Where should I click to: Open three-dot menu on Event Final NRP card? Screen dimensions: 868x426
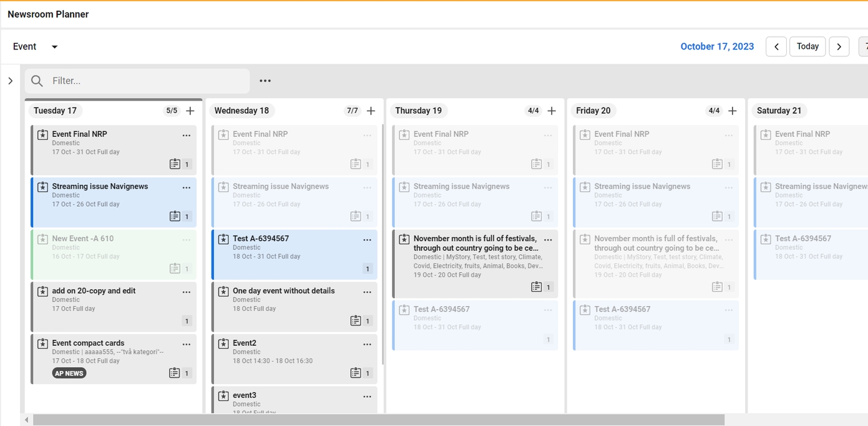pos(187,135)
